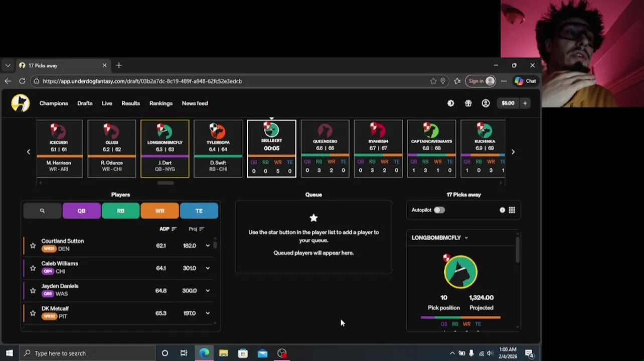Open the gift rewards icon
This screenshot has width=644, height=361.
coord(468,103)
